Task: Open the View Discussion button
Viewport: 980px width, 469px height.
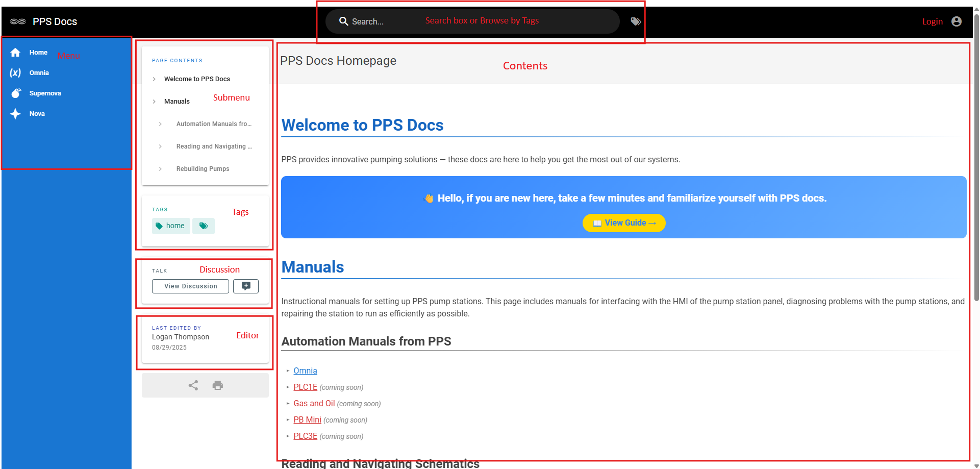Action: point(191,286)
